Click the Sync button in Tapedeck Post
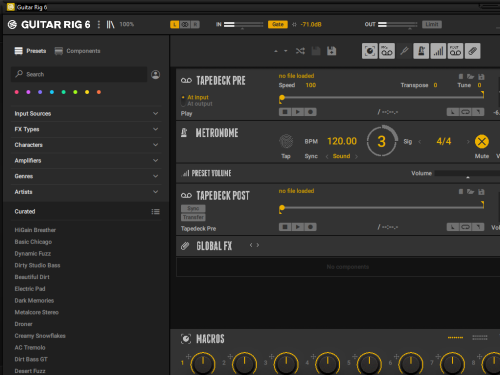The width and height of the screenshot is (500, 375). (193, 208)
